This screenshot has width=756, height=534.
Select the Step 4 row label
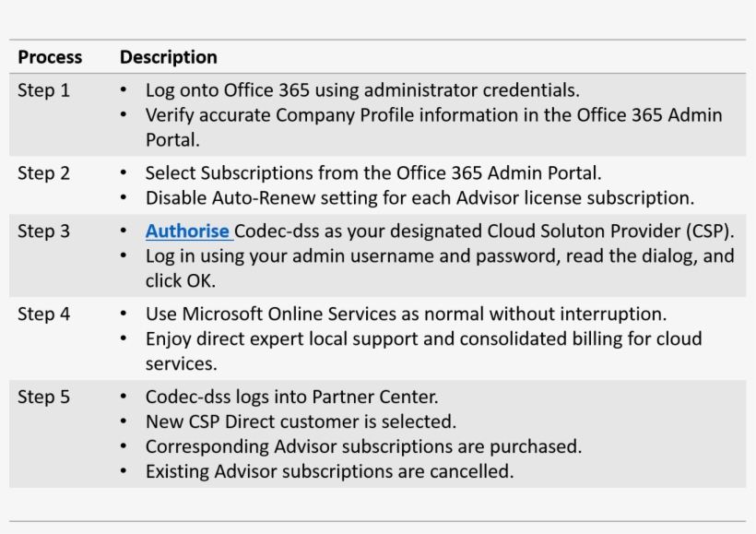click(x=43, y=314)
